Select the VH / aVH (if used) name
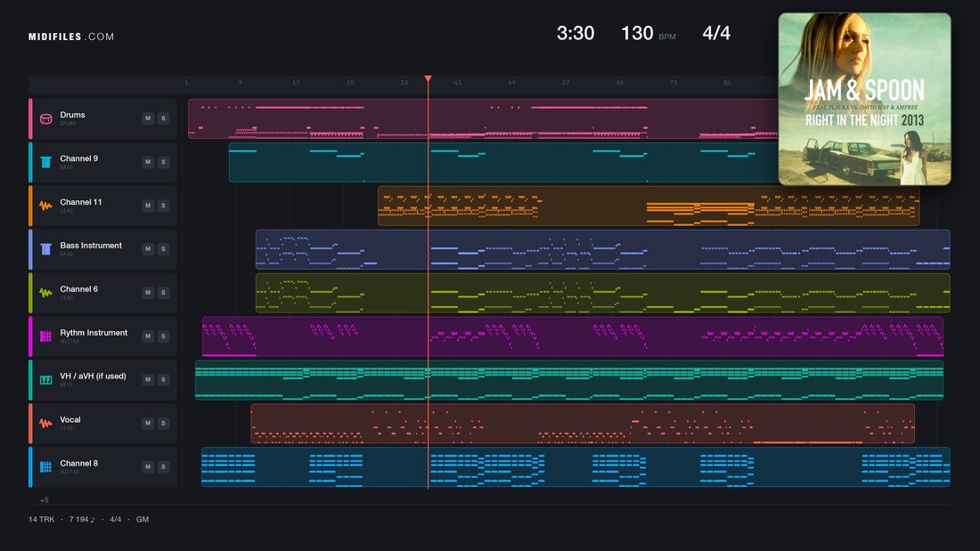The image size is (980, 551). 93,376
